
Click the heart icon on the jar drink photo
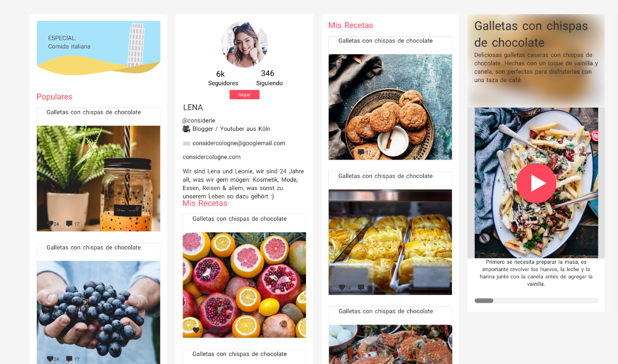coord(50,224)
